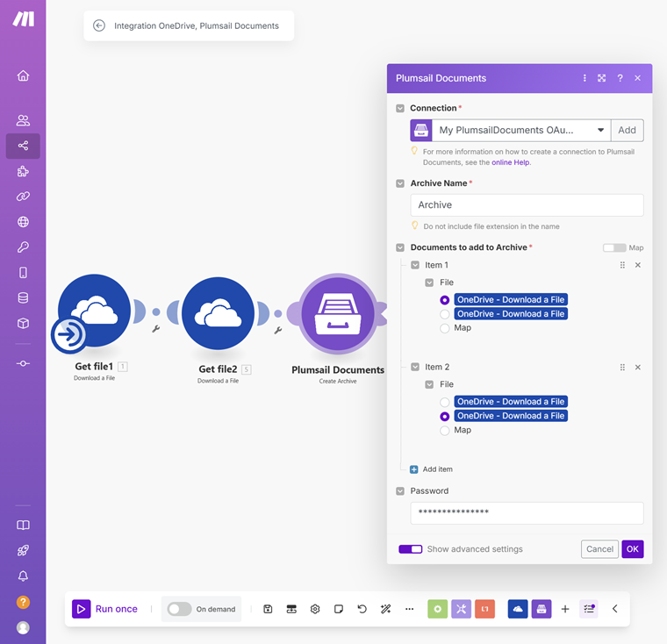Click the wrench between Get file1 and Get file2
The width and height of the screenshot is (667, 644).
click(x=155, y=329)
